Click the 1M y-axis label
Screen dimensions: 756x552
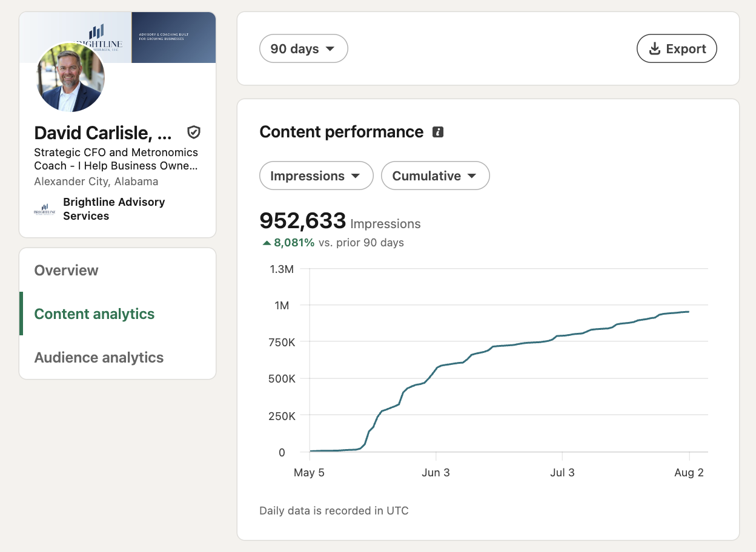[x=282, y=306]
